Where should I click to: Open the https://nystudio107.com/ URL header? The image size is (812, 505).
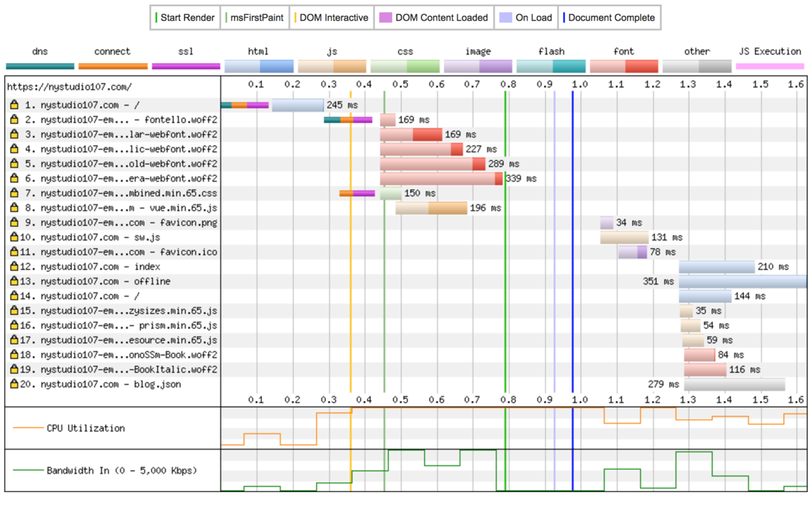[x=69, y=86]
